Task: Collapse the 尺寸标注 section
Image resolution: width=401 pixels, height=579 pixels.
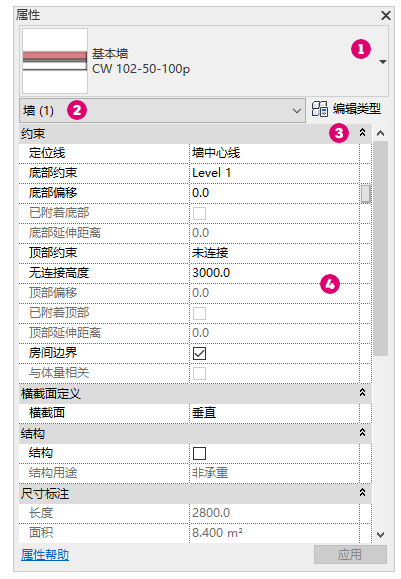Action: pyautogui.click(x=363, y=493)
